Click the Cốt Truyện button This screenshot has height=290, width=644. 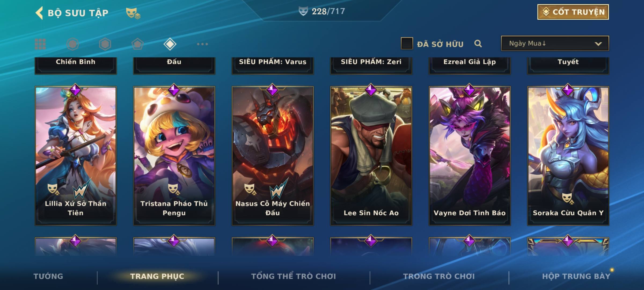573,12
